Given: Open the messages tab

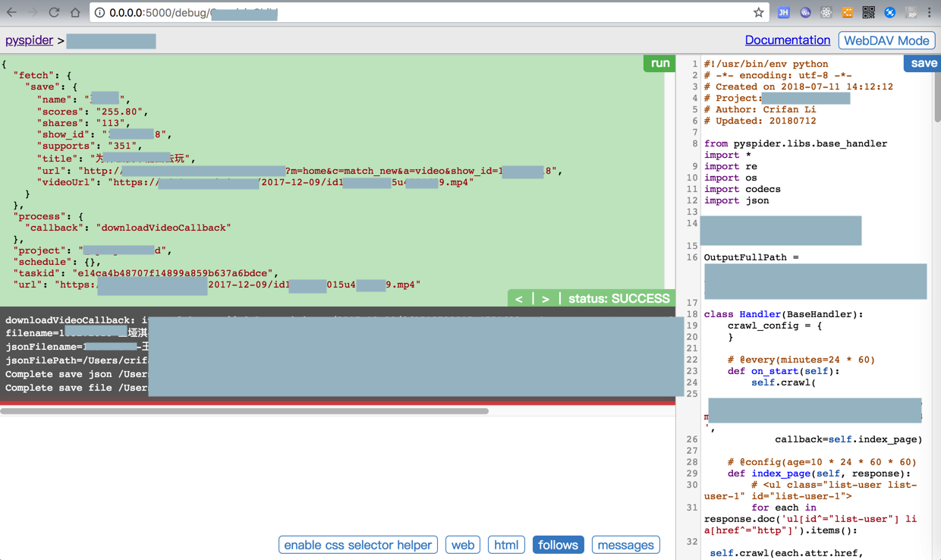Looking at the screenshot, I should pos(625,545).
